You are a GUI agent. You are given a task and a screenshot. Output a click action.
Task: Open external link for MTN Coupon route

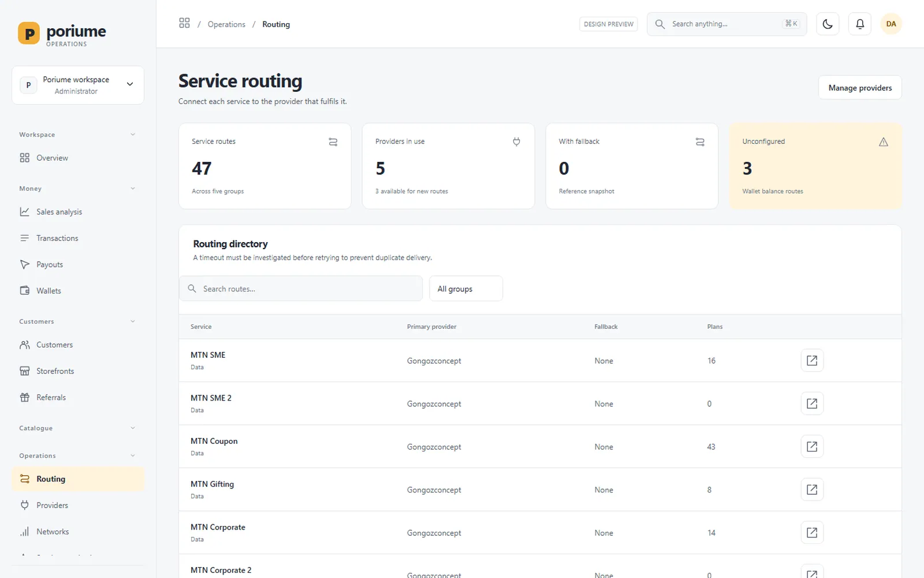812,447
